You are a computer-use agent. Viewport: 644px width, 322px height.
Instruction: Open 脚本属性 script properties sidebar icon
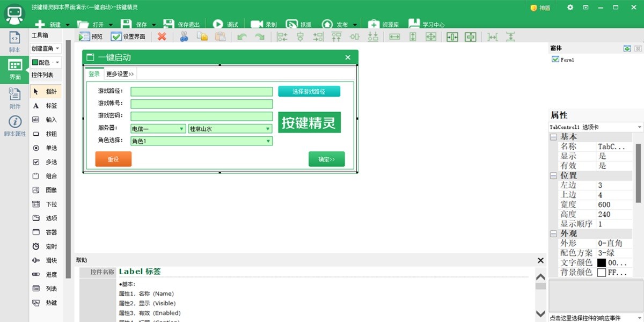(15, 126)
